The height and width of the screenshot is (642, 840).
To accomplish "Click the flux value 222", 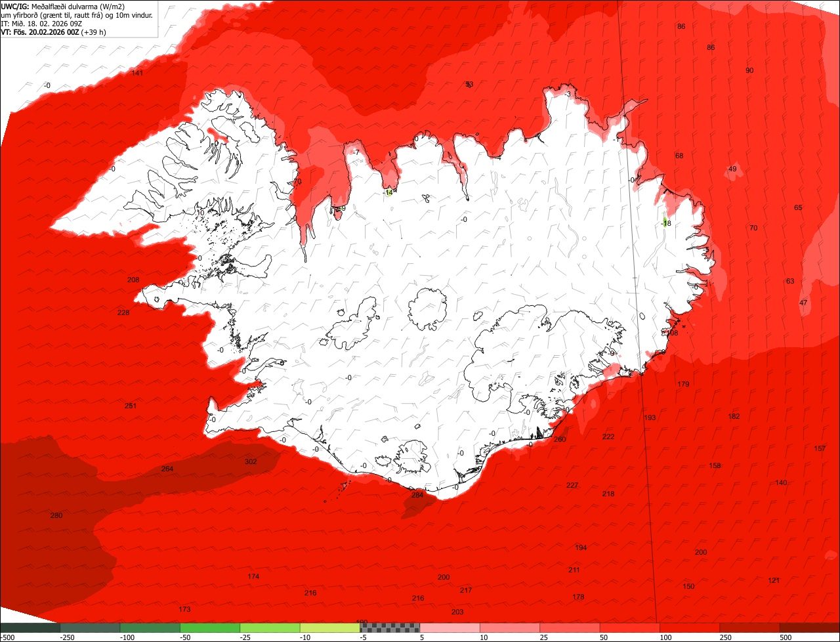I will pyautogui.click(x=608, y=437).
